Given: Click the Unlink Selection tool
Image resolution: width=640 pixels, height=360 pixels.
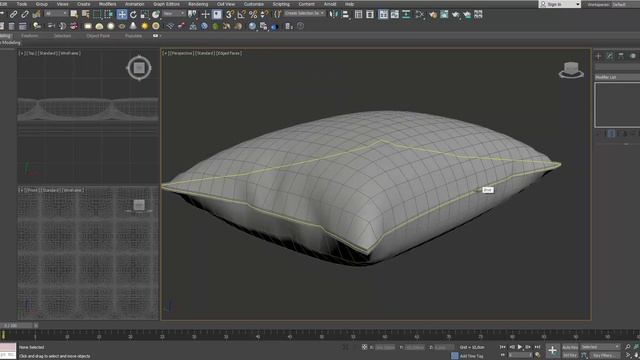Looking at the screenshot, I should pos(25,15).
